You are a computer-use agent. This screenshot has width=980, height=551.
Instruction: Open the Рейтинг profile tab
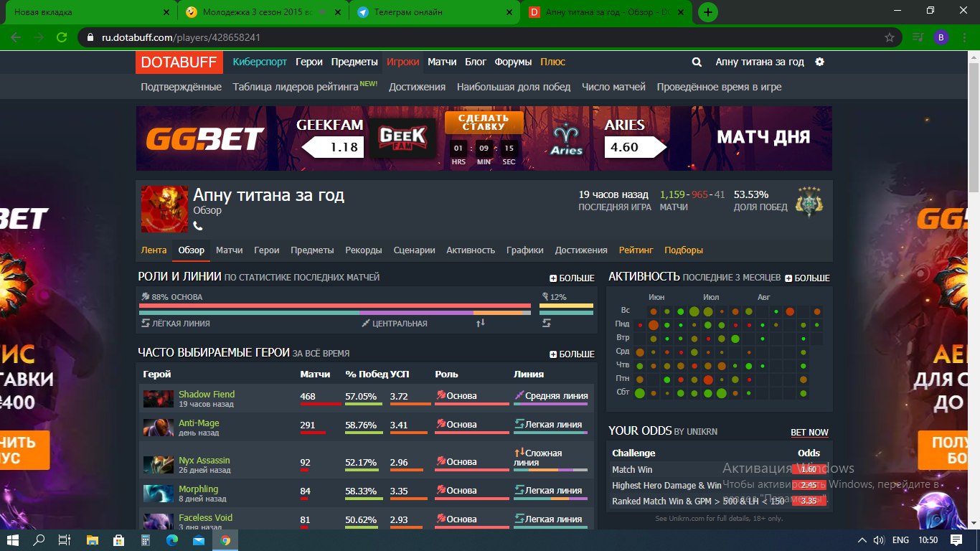coord(636,250)
